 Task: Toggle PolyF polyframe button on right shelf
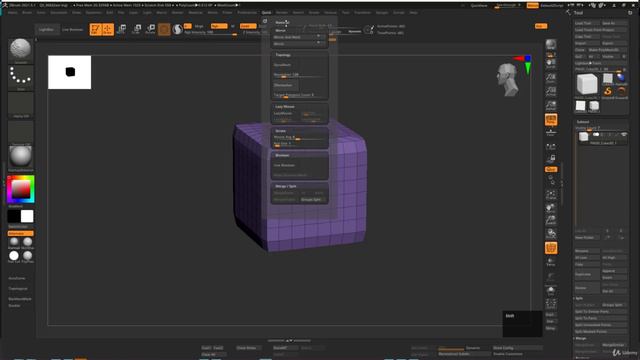click(x=551, y=248)
